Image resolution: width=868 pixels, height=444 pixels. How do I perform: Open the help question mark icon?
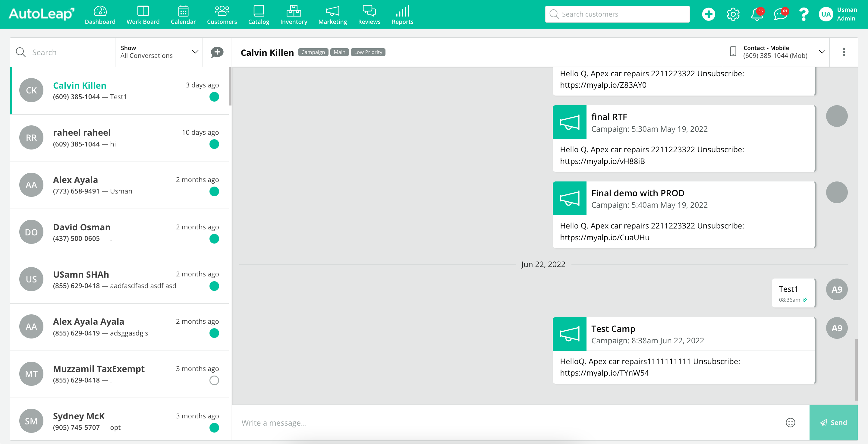[804, 14]
